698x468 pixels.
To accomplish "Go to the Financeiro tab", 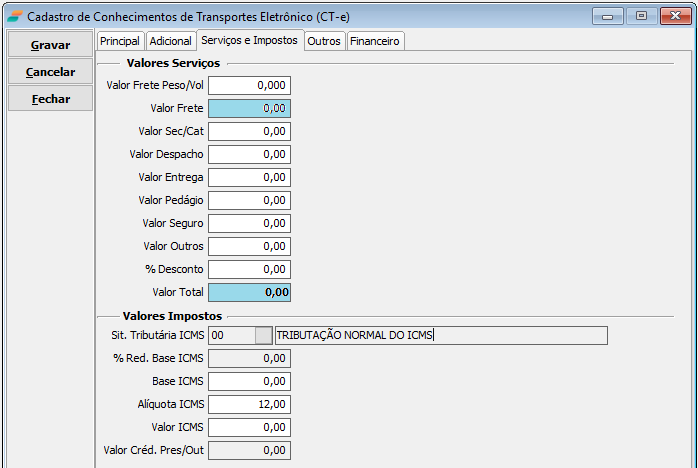I will (375, 41).
